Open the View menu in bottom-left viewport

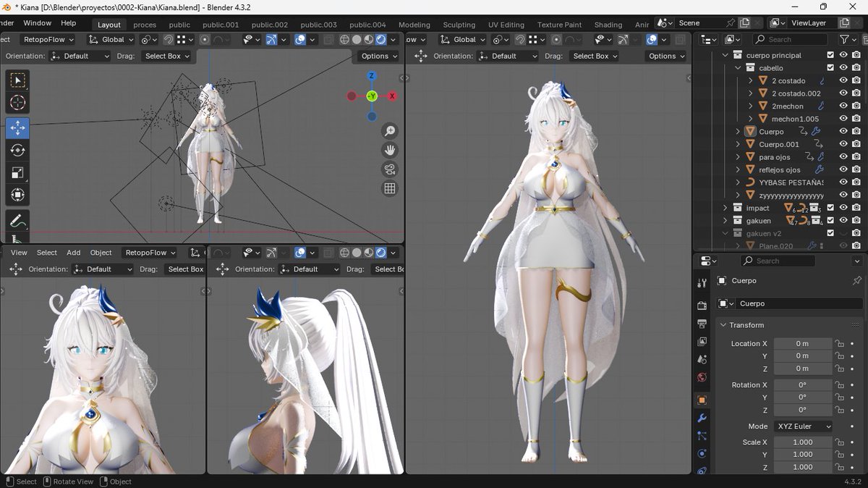(x=19, y=253)
